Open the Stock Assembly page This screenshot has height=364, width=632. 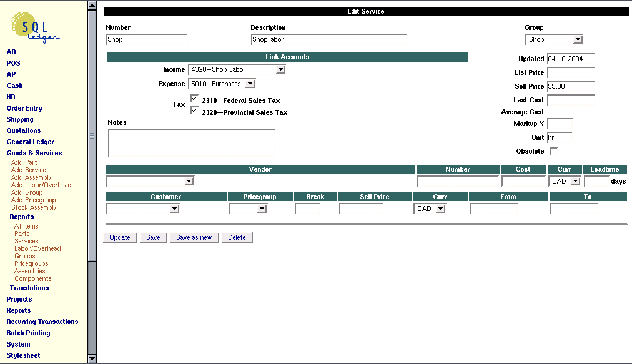click(x=34, y=207)
